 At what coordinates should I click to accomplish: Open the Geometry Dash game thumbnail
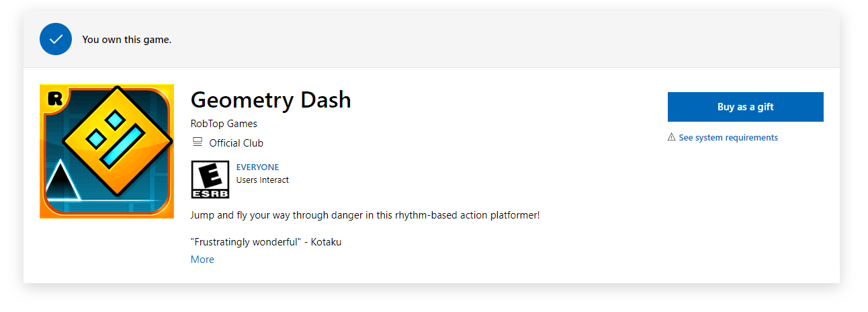[x=107, y=151]
